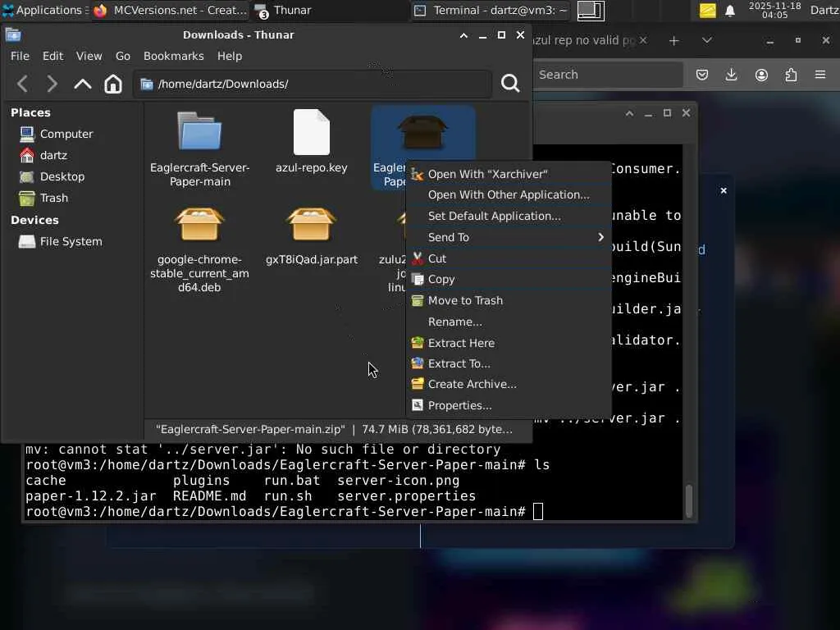Open Firefox downloads icon

(731, 75)
